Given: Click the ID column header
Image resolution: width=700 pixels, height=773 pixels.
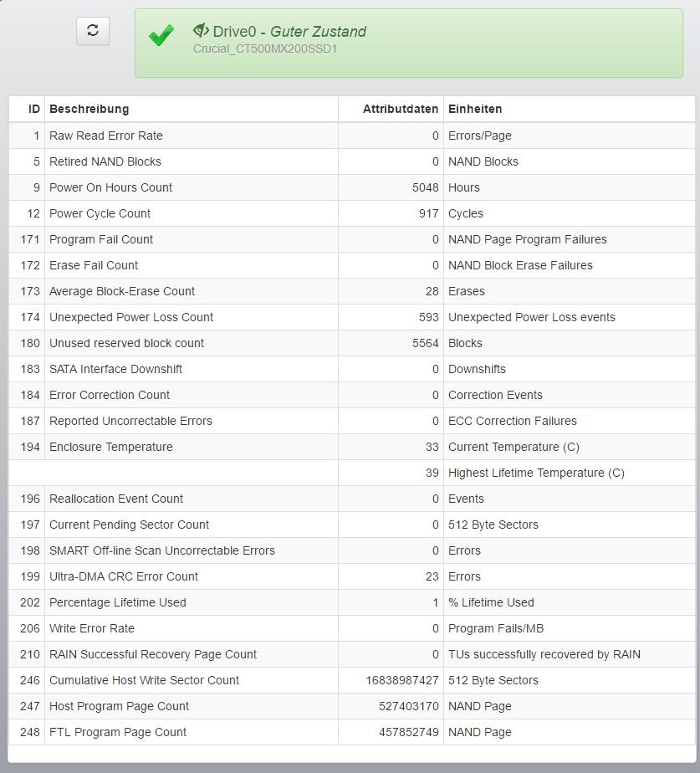Looking at the screenshot, I should (34, 109).
